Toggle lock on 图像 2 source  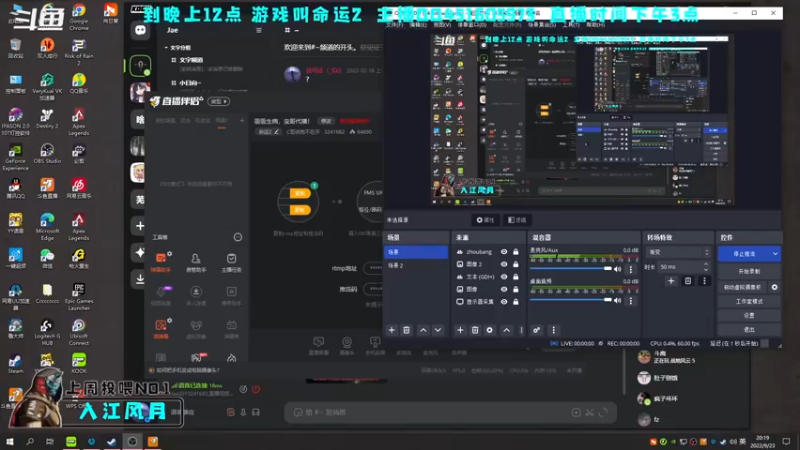tap(516, 264)
